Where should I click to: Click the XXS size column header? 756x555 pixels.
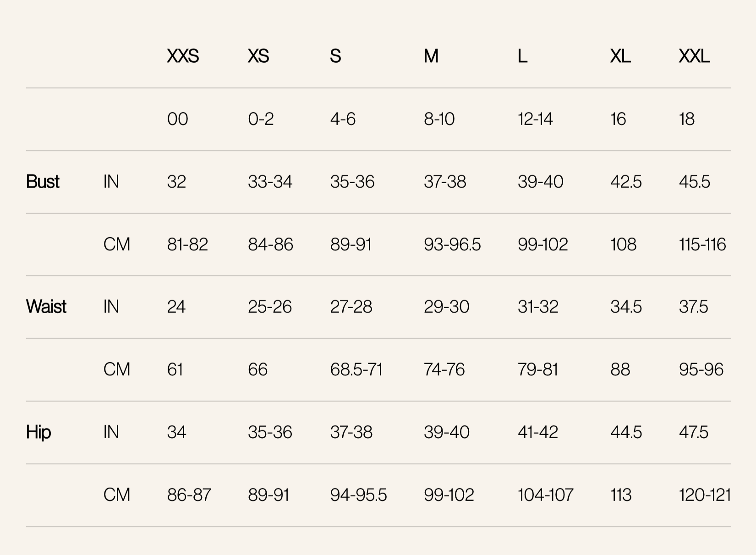183,56
